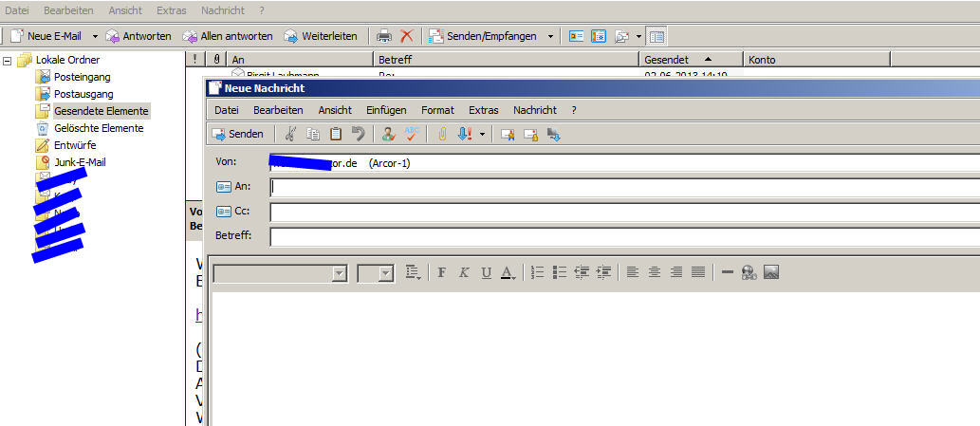Justify the text alignment
The height and width of the screenshot is (426, 980).
click(698, 272)
